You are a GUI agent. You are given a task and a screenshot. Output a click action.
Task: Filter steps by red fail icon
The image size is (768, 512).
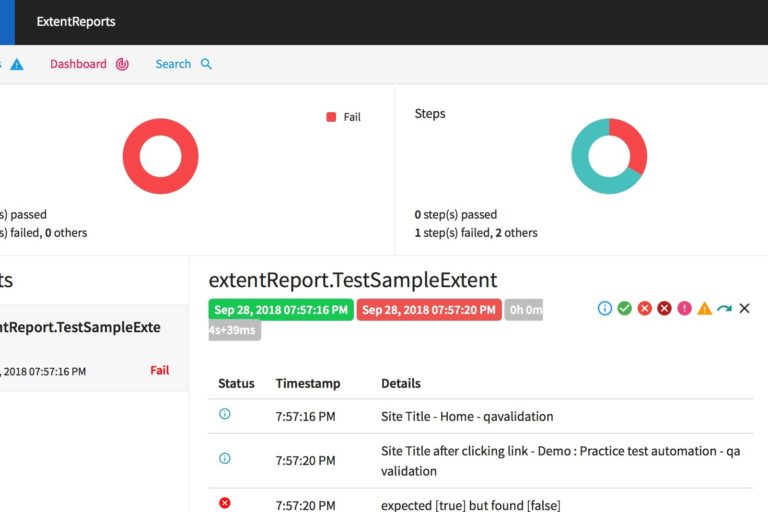(644, 309)
